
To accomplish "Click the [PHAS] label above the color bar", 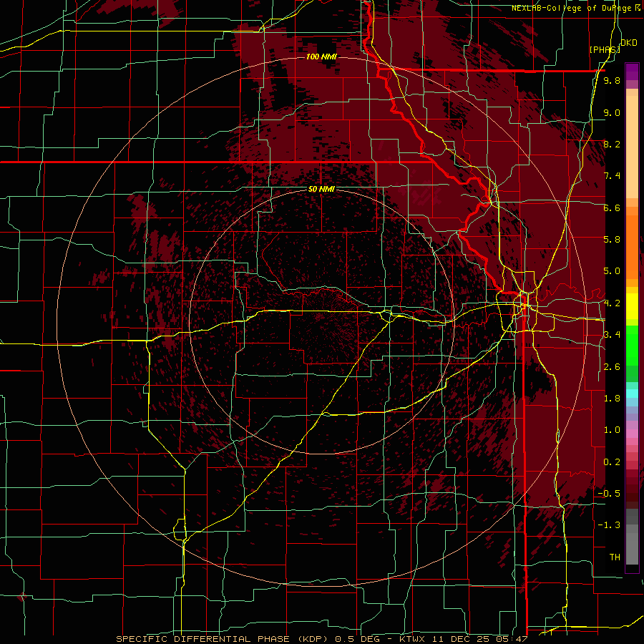I will pyautogui.click(x=605, y=49).
